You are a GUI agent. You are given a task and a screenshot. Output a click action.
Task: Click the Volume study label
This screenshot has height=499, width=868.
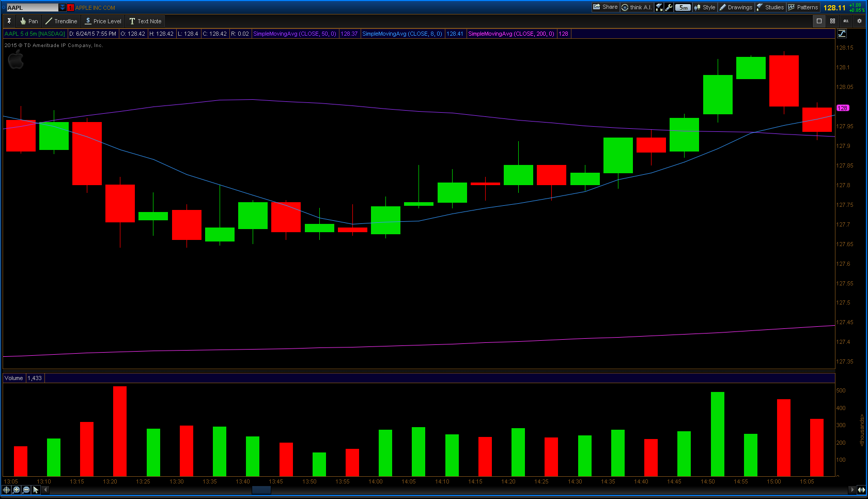coord(14,378)
